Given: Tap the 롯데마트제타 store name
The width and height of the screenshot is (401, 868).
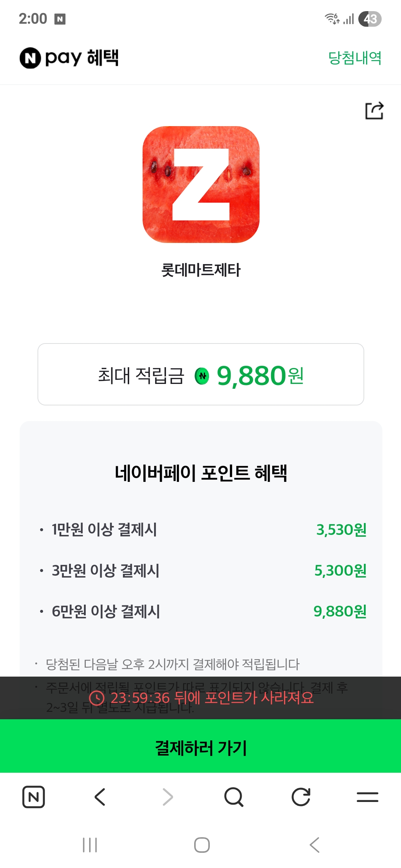Looking at the screenshot, I should pos(201,270).
